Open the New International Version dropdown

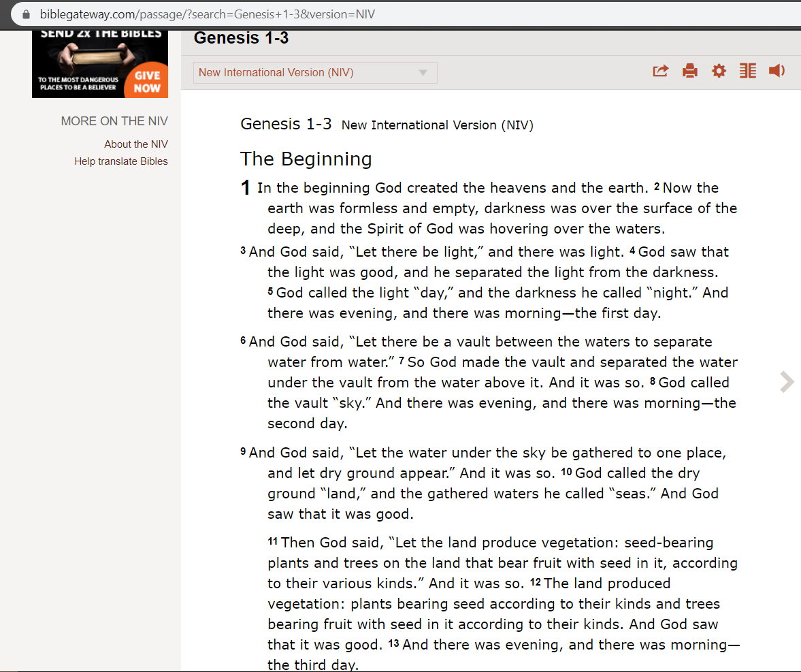point(315,73)
